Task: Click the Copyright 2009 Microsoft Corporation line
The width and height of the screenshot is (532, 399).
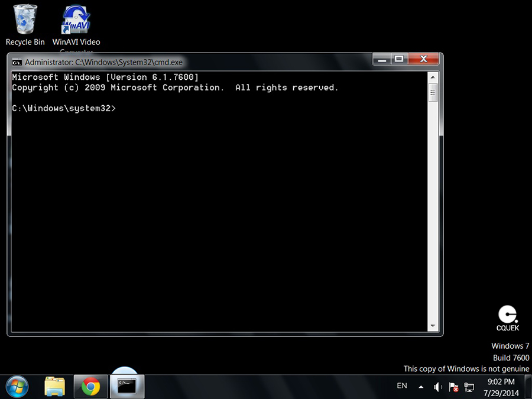Action: pos(175,88)
